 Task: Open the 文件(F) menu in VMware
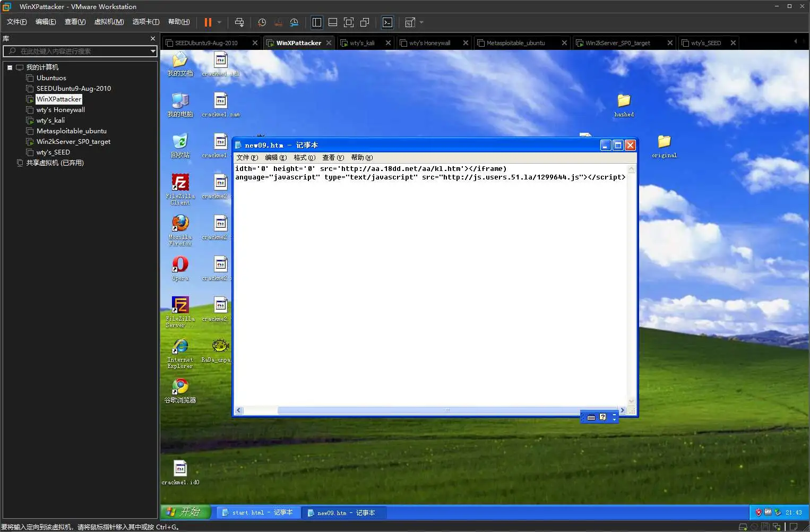click(x=16, y=22)
